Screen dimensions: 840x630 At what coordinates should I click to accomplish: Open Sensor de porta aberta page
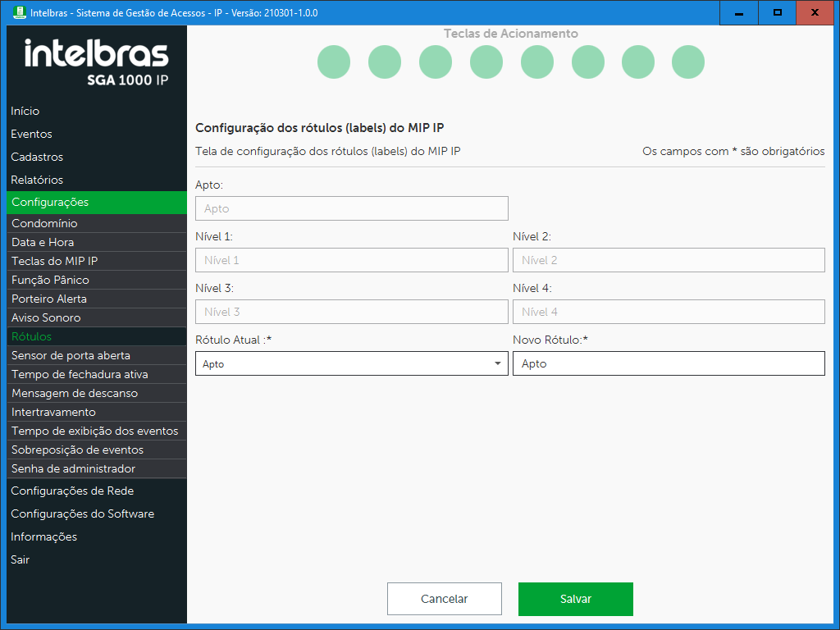tap(71, 355)
